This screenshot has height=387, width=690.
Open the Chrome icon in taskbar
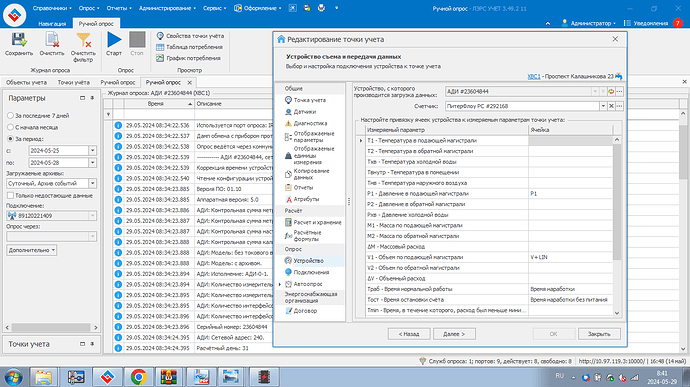pos(139,377)
